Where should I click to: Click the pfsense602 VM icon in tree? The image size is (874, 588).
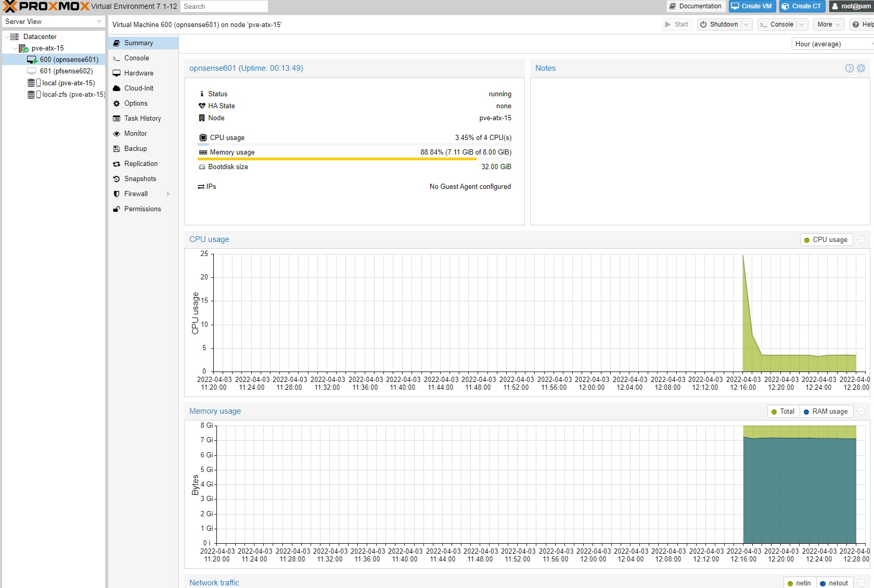(x=32, y=71)
